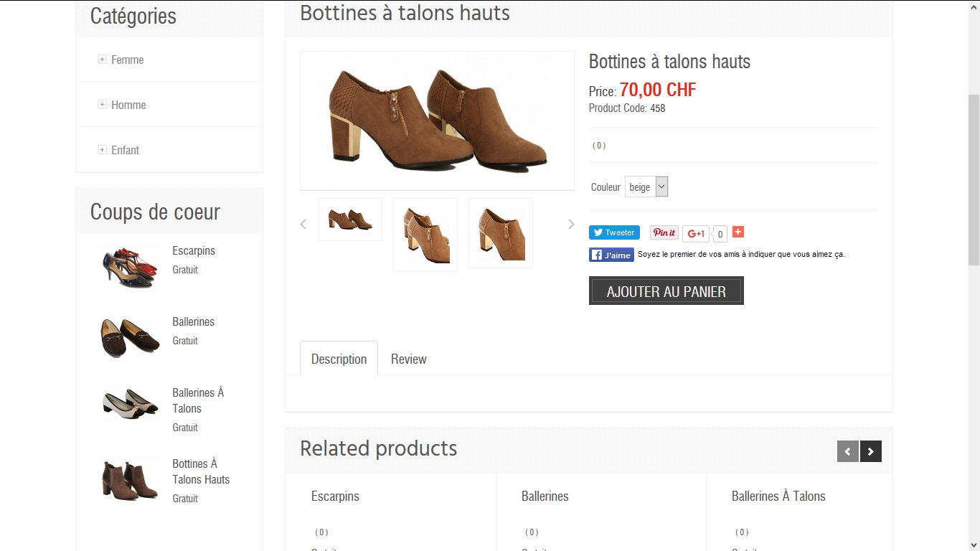The width and height of the screenshot is (980, 551).
Task: Click the Facebook J'aime button
Action: [611, 255]
